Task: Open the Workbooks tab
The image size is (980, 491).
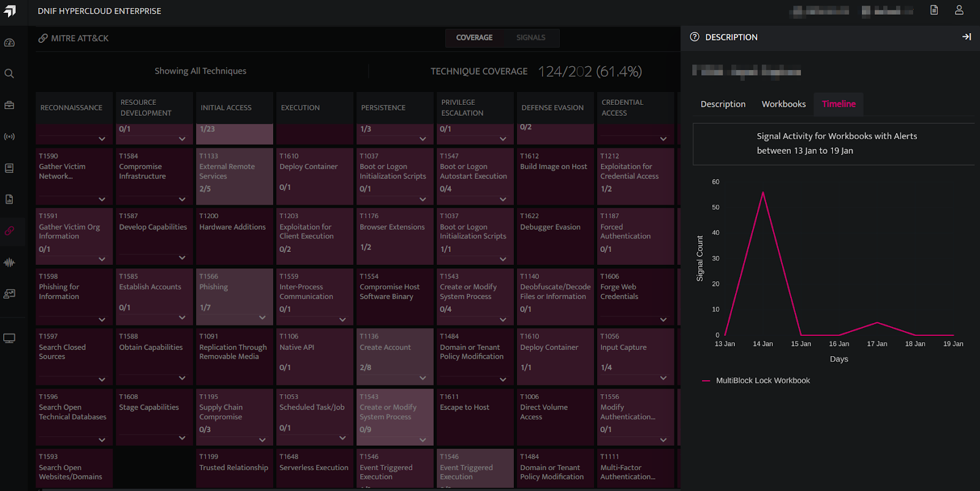Action: pyautogui.click(x=783, y=104)
